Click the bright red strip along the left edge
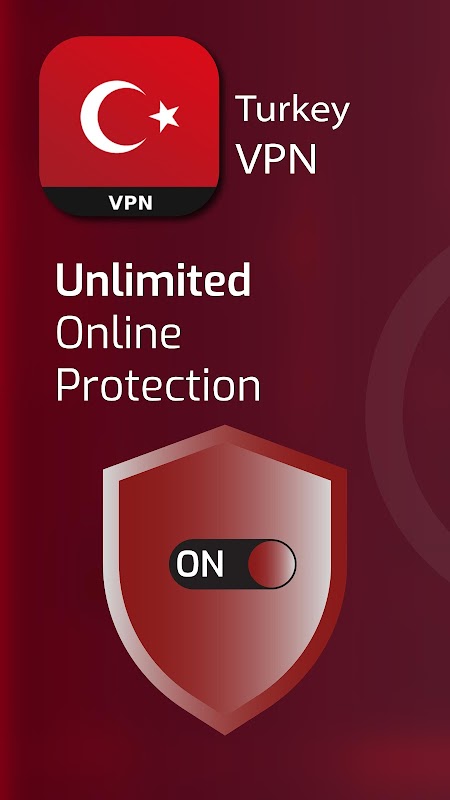450x800 pixels. pyautogui.click(x=4, y=400)
